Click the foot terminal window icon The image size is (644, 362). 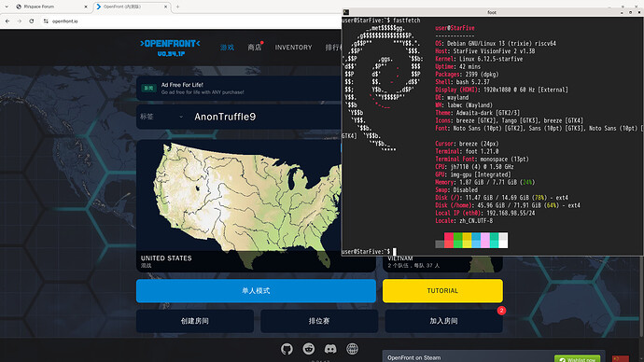[346, 12]
